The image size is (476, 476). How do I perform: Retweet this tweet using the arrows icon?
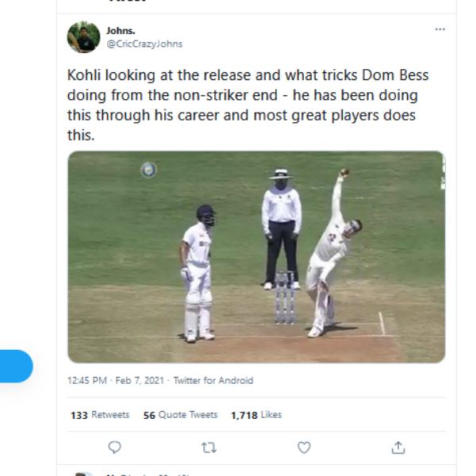[x=209, y=447]
